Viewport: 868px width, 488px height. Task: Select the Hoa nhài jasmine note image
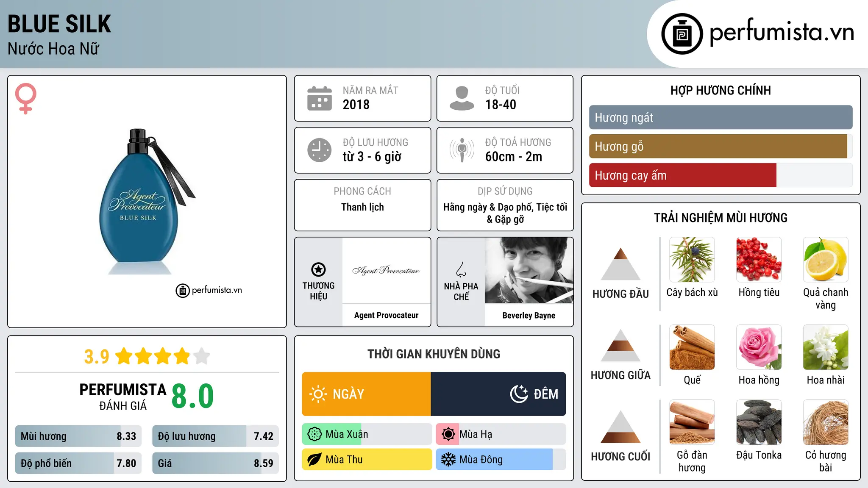pos(826,347)
